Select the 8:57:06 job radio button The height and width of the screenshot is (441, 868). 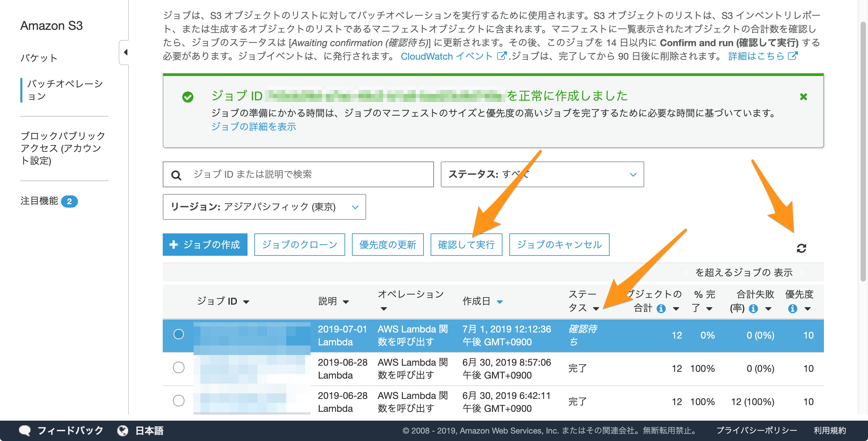(x=179, y=368)
